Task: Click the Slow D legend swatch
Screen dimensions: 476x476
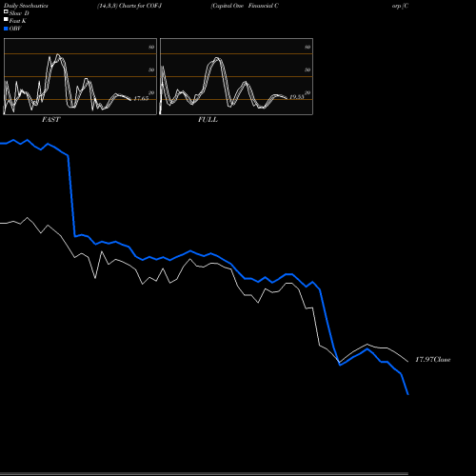Action: click(6, 11)
